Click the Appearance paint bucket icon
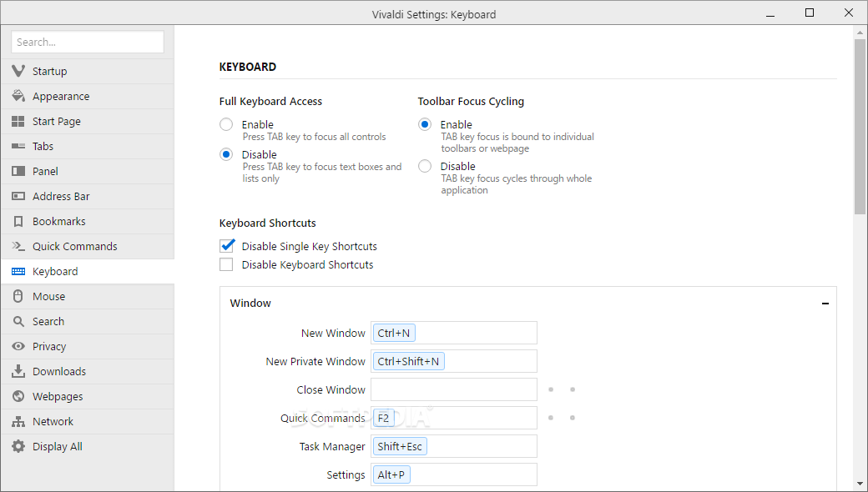 click(18, 96)
